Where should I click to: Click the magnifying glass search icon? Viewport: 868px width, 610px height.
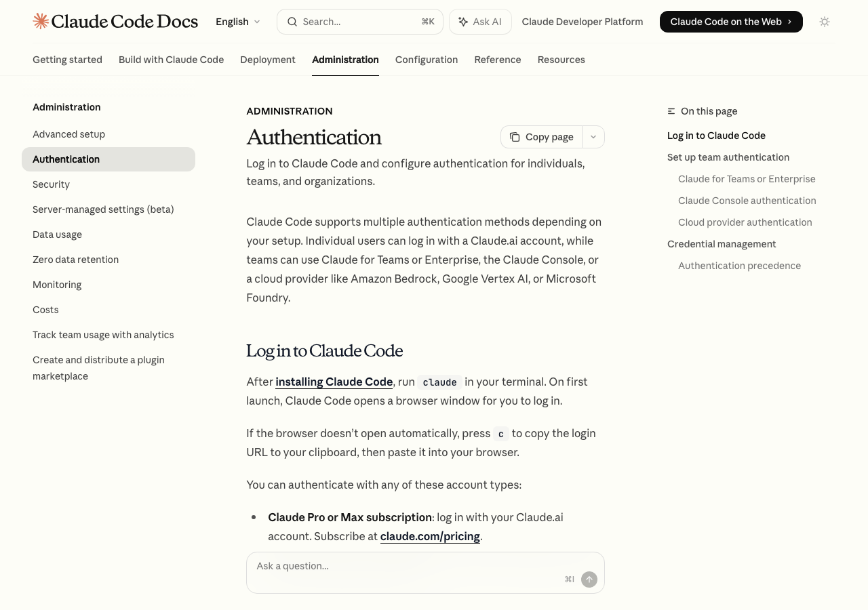[292, 22]
